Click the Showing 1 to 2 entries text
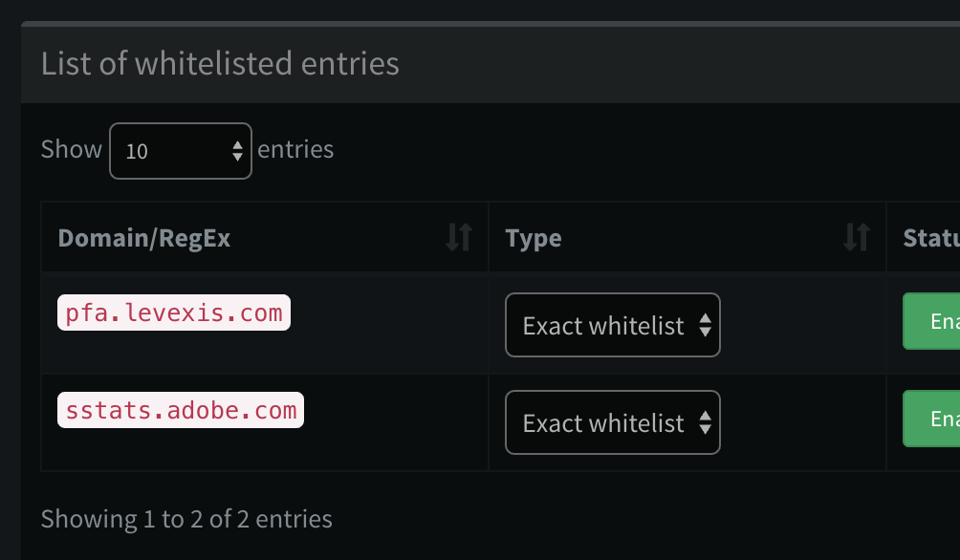 (186, 519)
